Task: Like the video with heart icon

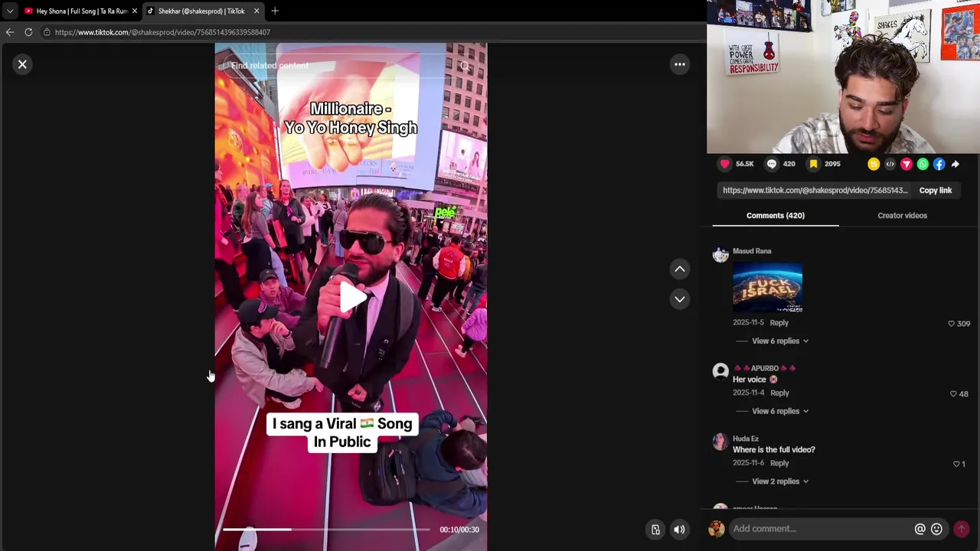Action: pos(725,164)
